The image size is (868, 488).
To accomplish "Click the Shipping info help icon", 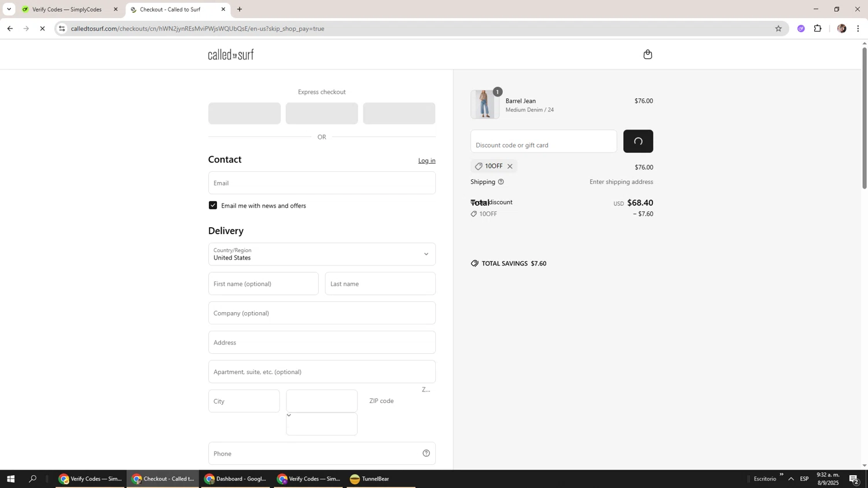I will pos(501,182).
